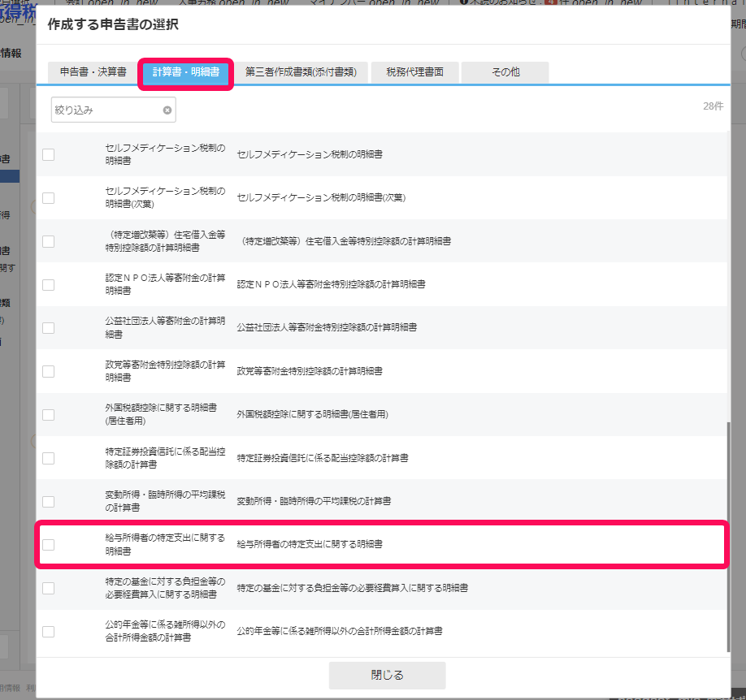Check the セルフメディケーション税制の明細書 row checkbox

[x=49, y=154]
